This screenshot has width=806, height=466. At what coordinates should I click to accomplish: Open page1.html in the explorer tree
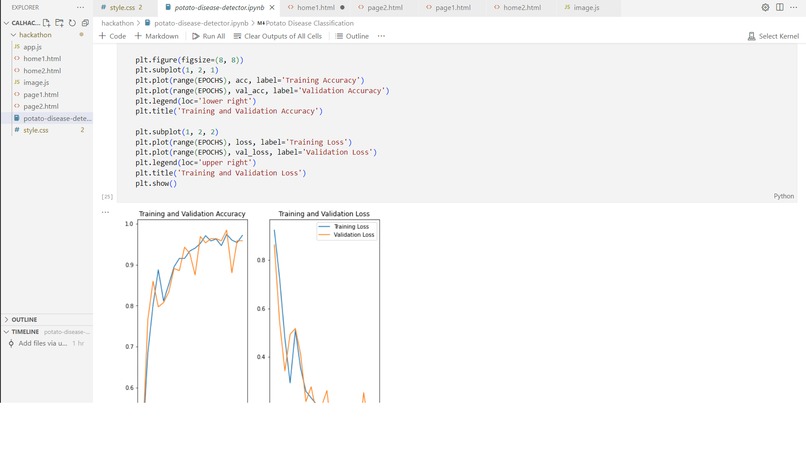(41, 95)
